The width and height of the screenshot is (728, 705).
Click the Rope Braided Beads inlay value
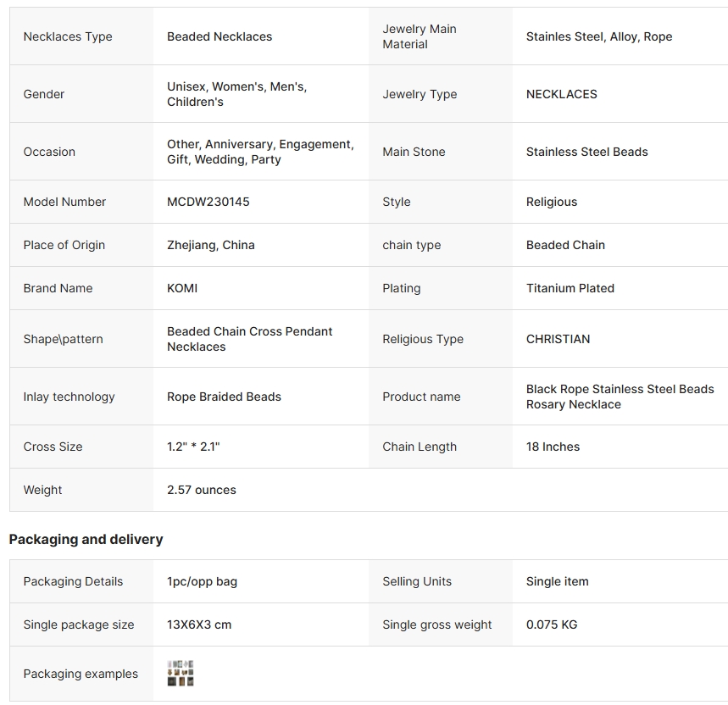pyautogui.click(x=224, y=397)
